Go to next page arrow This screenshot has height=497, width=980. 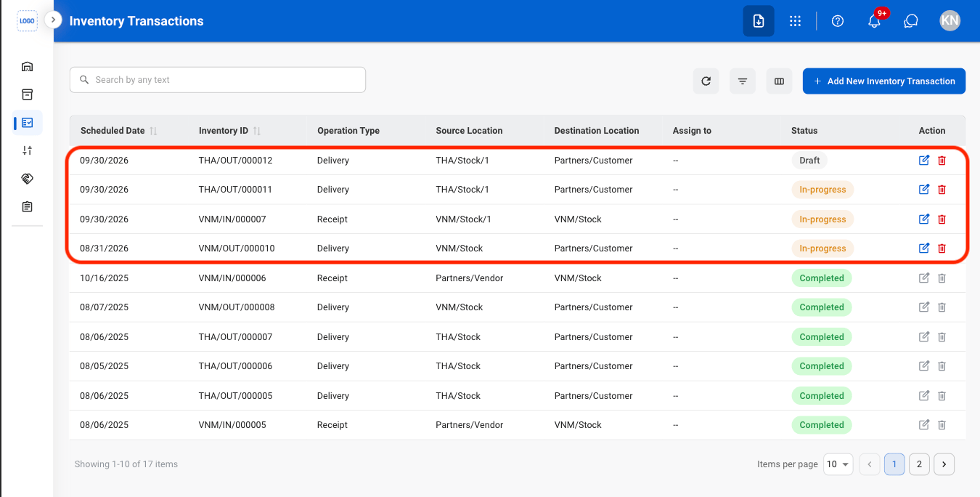(x=944, y=464)
